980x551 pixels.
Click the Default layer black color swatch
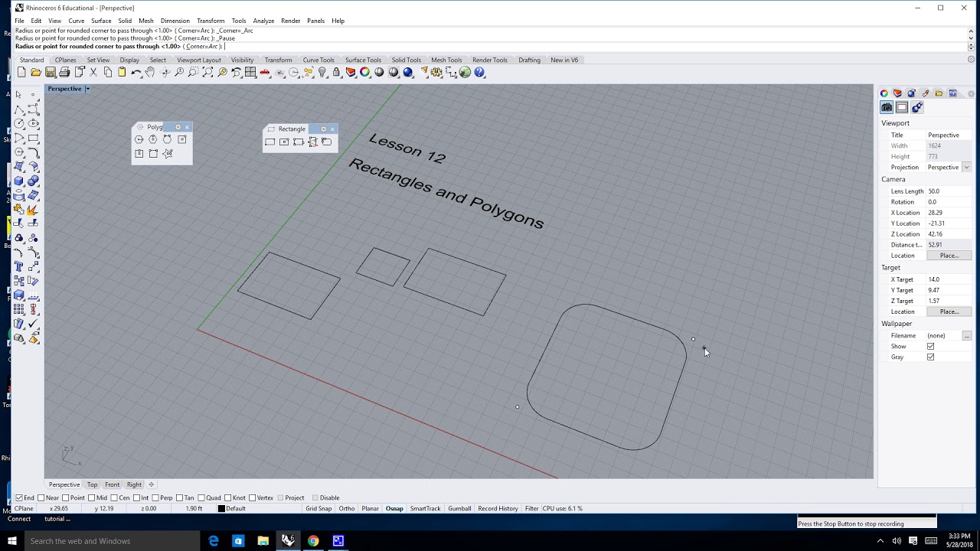[221, 509]
